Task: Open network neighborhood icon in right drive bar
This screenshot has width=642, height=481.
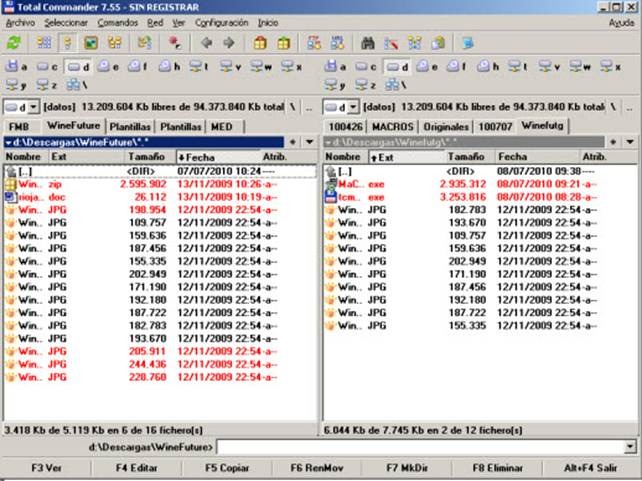Action: 396,85
